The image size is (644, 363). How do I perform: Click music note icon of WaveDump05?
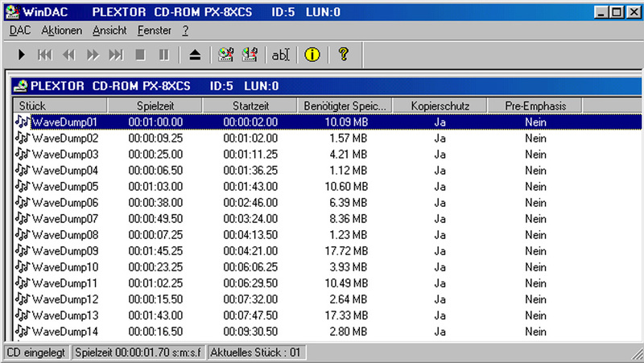[23, 186]
